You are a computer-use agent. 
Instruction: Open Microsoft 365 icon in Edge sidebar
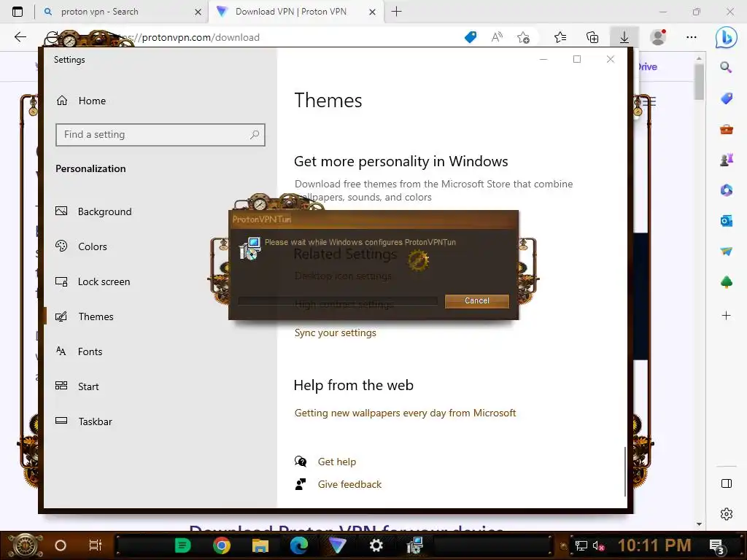(726, 190)
